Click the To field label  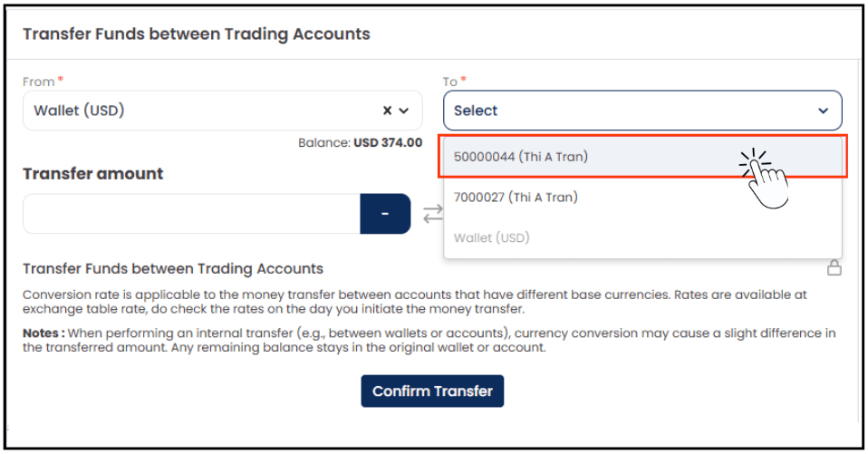[450, 82]
